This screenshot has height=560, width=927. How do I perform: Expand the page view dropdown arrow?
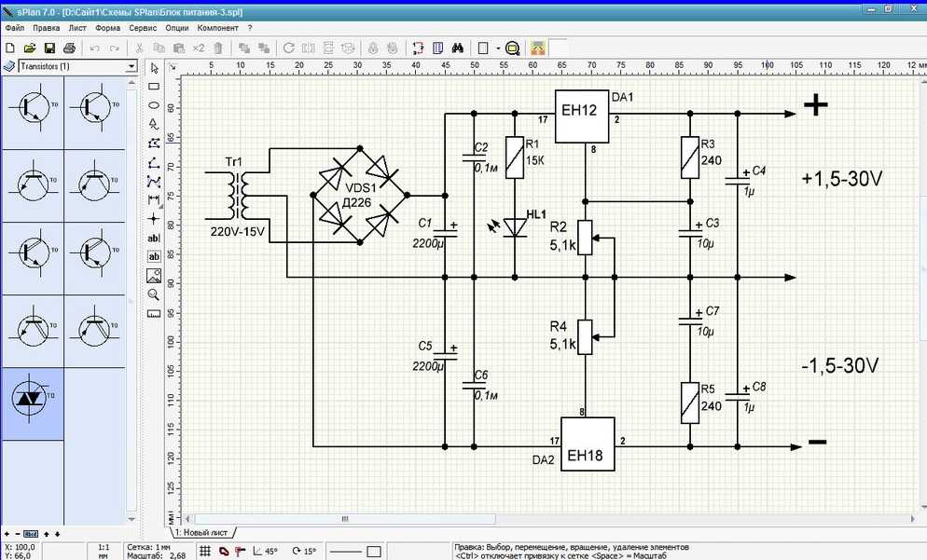[499, 48]
